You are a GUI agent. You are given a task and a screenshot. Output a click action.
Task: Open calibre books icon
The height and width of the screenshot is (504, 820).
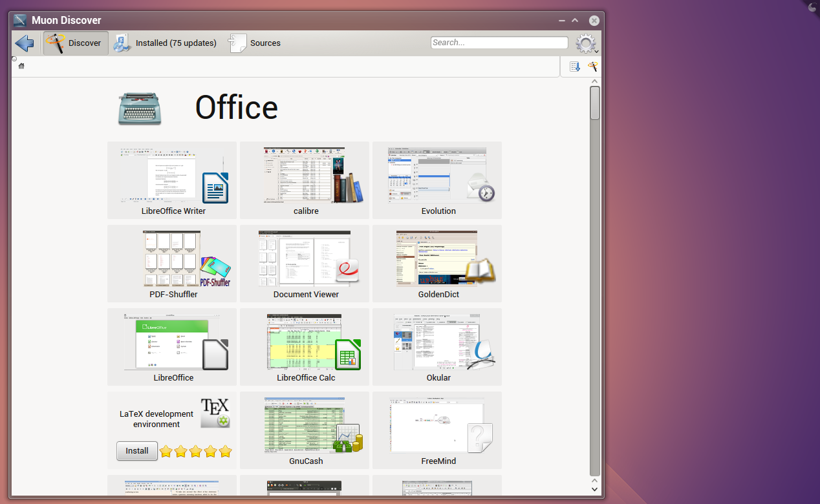click(x=349, y=187)
